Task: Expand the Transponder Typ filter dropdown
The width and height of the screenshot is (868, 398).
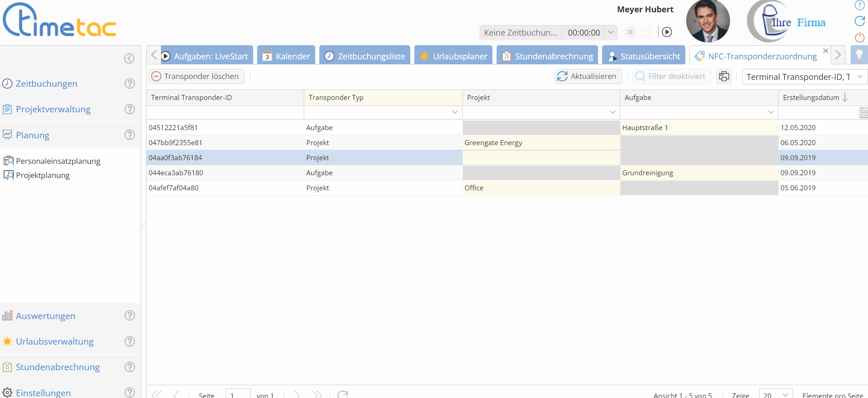Action: click(x=455, y=112)
